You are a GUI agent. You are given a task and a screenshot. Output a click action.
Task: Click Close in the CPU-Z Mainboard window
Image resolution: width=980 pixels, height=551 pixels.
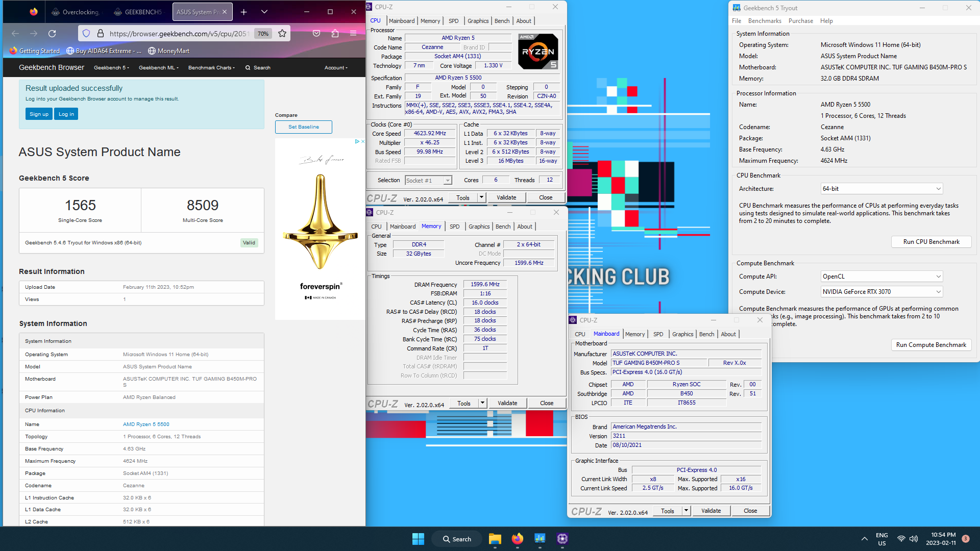pyautogui.click(x=750, y=511)
